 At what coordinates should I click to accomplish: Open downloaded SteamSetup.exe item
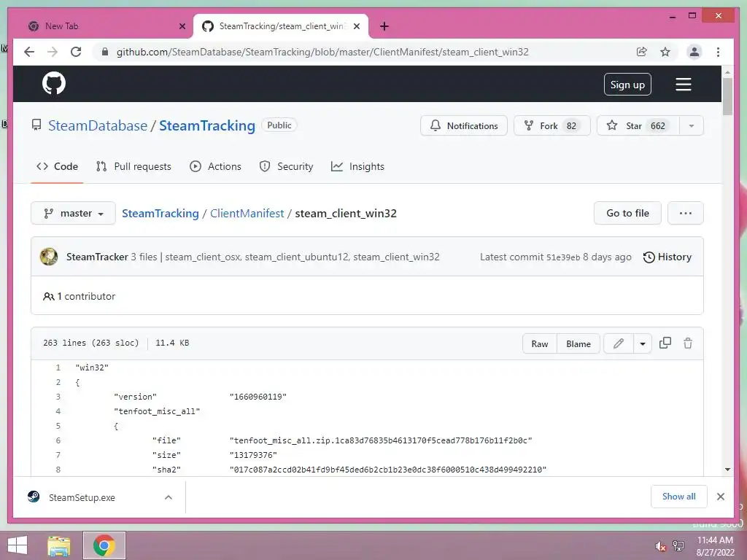(x=81, y=497)
